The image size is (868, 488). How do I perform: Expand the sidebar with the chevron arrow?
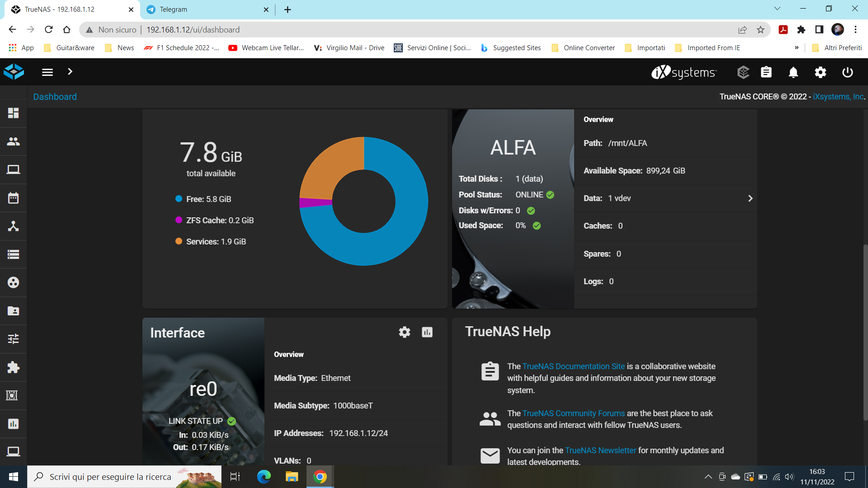[70, 72]
